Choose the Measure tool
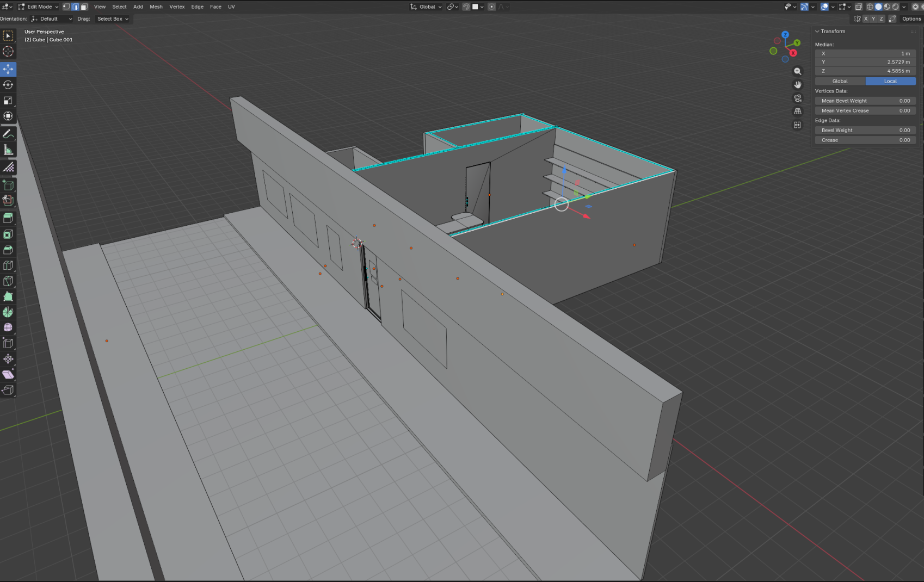The width and height of the screenshot is (924, 582). tap(8, 150)
